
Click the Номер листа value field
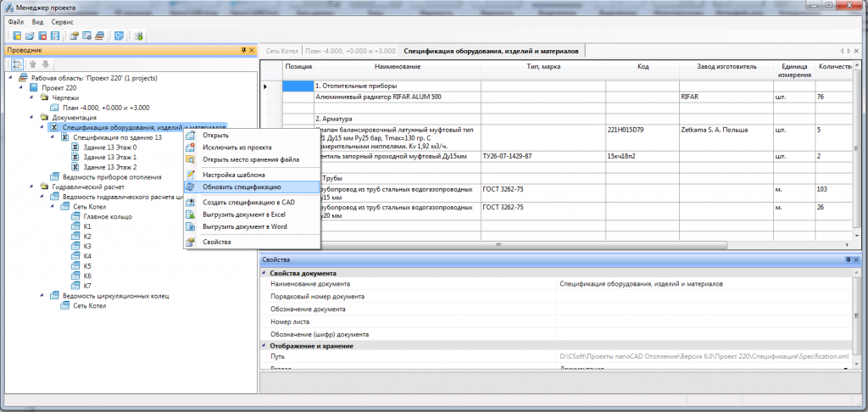(704, 322)
